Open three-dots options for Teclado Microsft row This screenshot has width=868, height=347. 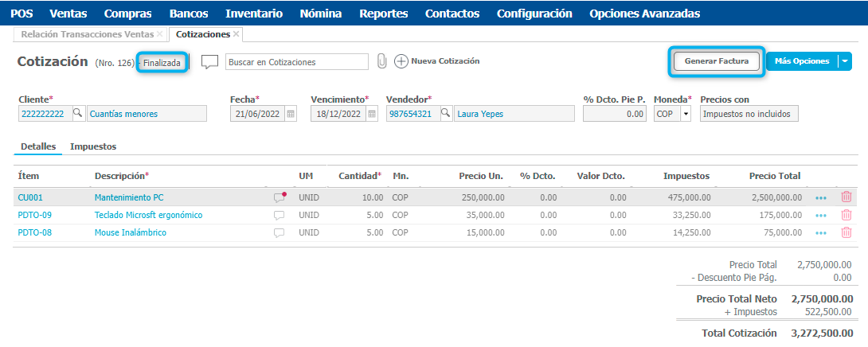click(x=821, y=215)
